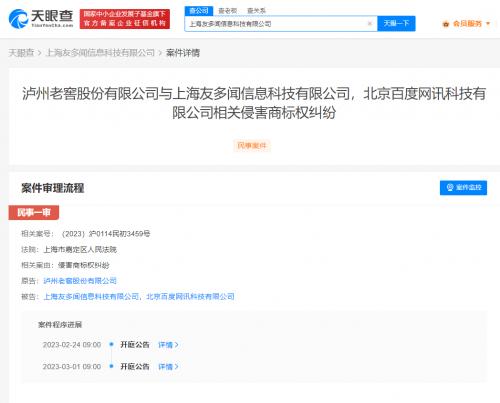The width and height of the screenshot is (500, 403).
Task: Switch to the 查关系 search tab
Action: click(256, 11)
